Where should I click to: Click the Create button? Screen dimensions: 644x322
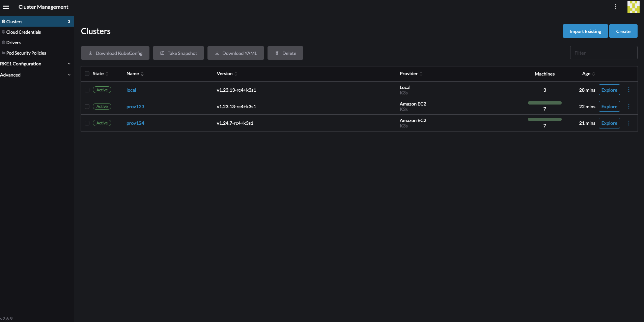coord(623,31)
